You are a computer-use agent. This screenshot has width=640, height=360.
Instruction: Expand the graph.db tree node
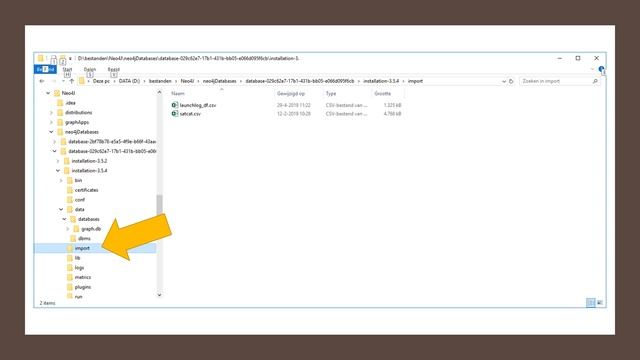pos(68,229)
